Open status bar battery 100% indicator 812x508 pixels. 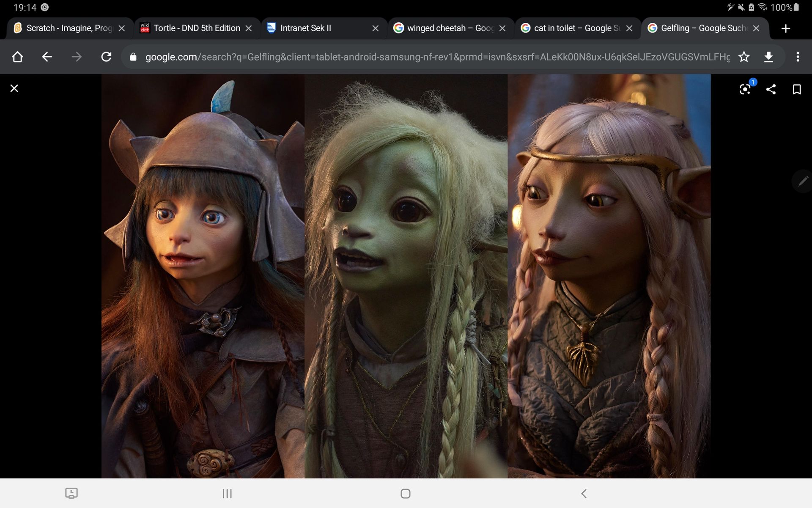coord(785,7)
